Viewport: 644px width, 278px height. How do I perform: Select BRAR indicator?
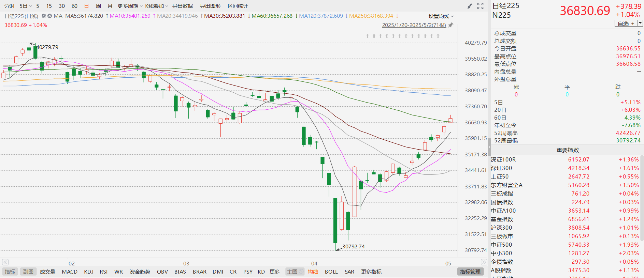tap(200, 272)
